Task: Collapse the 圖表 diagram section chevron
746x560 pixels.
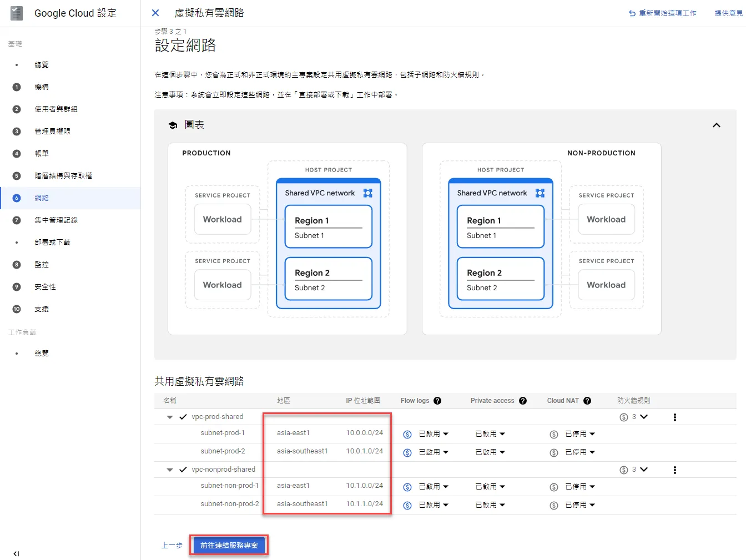Action: pyautogui.click(x=717, y=125)
